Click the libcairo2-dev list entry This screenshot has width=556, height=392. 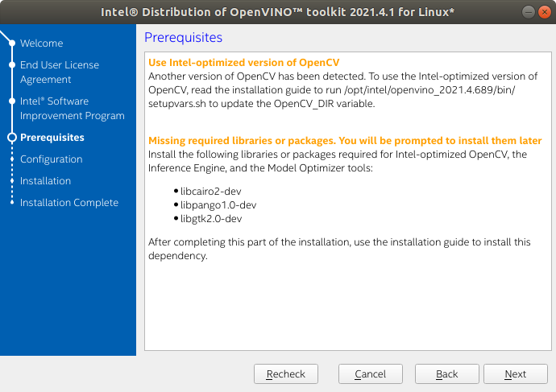click(211, 191)
